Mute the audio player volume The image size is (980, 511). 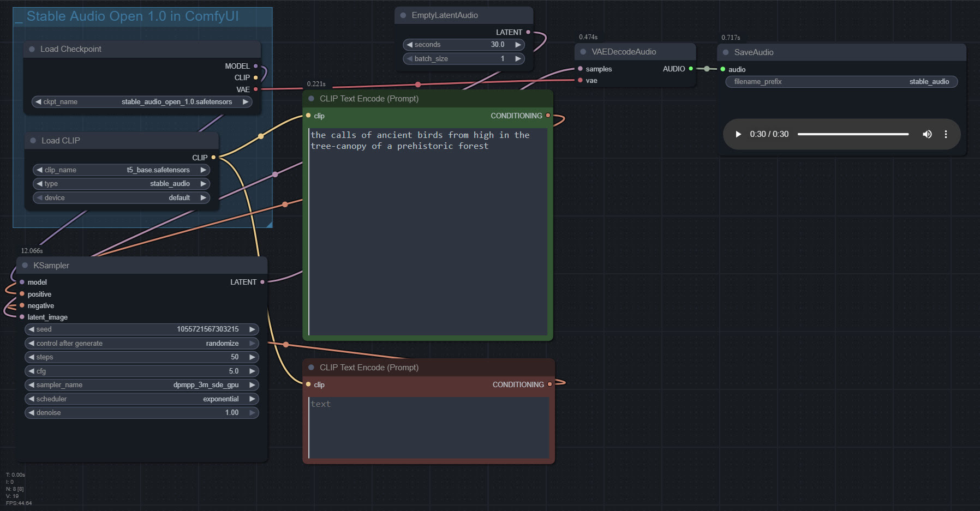927,134
